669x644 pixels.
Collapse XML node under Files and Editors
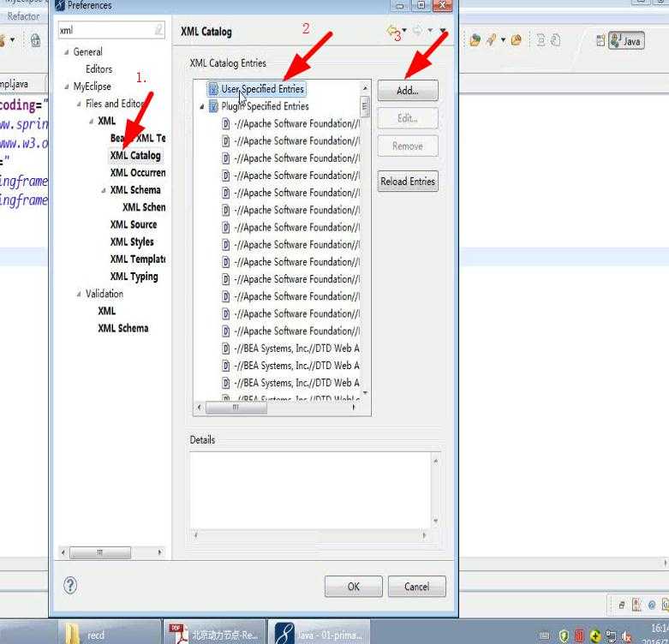(92, 121)
